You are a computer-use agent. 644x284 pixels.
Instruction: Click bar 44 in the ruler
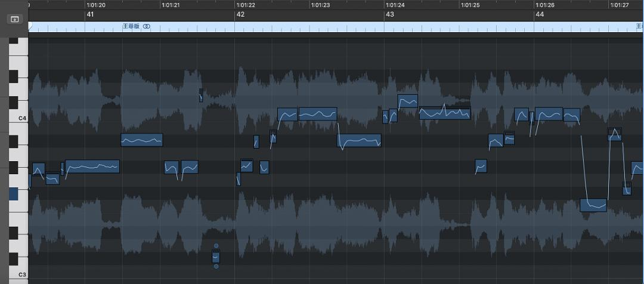point(540,14)
